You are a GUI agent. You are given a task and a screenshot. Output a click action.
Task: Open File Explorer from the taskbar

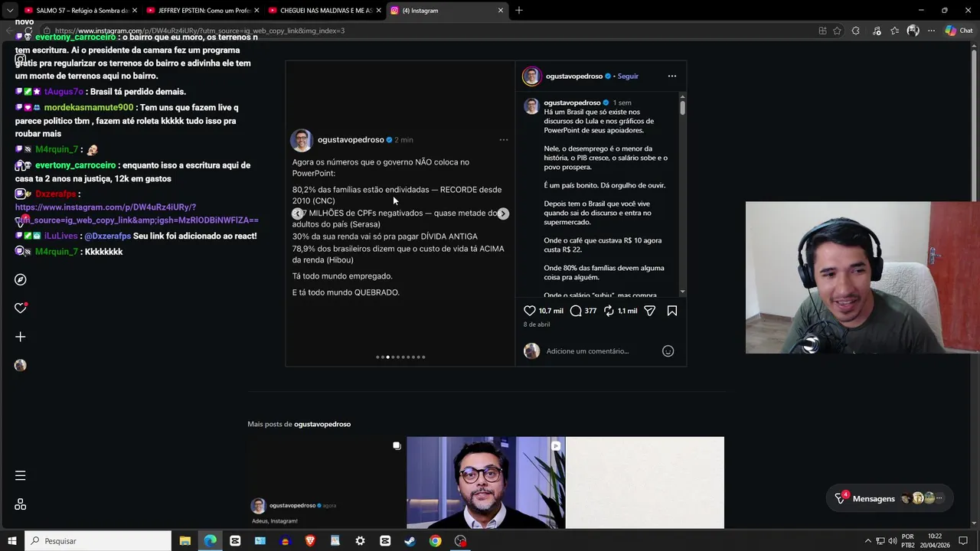pyautogui.click(x=185, y=541)
